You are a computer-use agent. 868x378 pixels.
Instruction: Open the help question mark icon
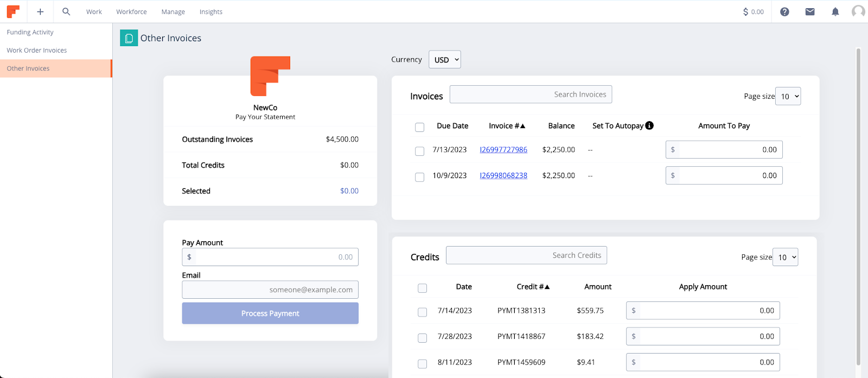point(784,11)
